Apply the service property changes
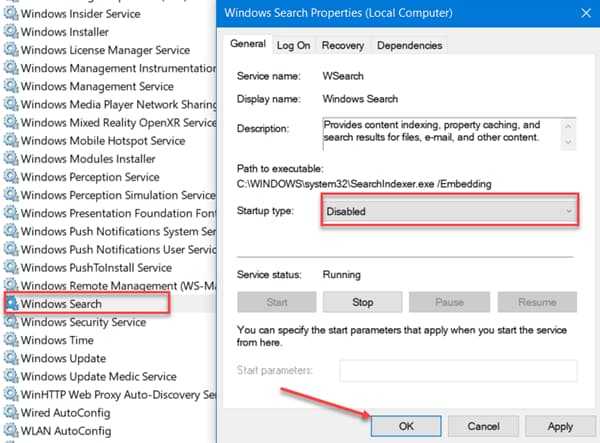The height and width of the screenshot is (443, 600). (x=560, y=426)
